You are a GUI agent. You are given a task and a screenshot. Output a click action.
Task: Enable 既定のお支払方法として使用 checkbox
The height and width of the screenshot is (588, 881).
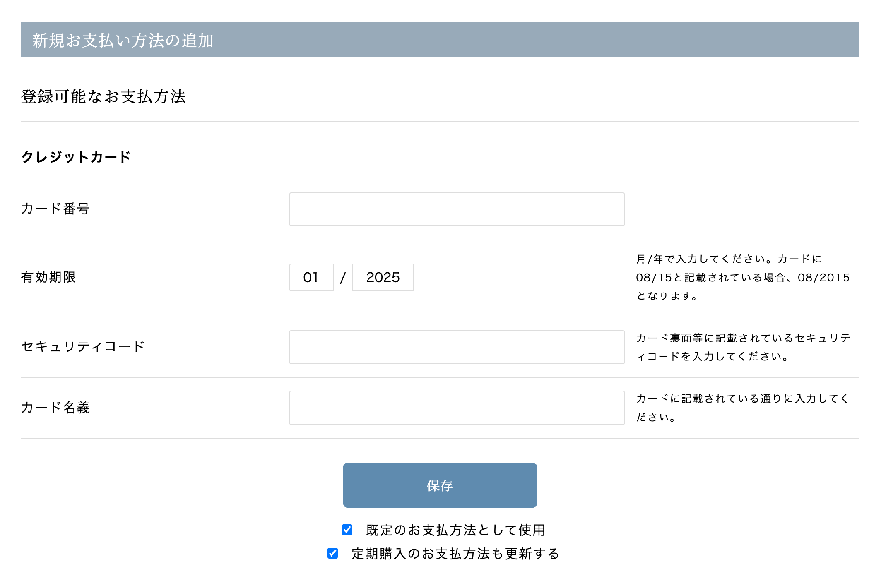click(347, 529)
